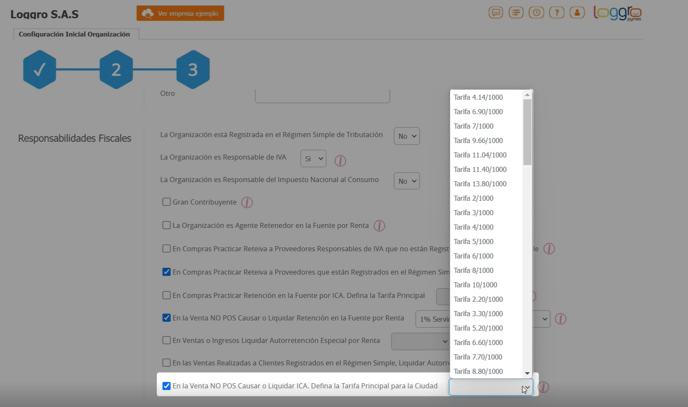The image size is (688, 407).
Task: Click the Ver empresa ejemplo button
Action: [180, 14]
